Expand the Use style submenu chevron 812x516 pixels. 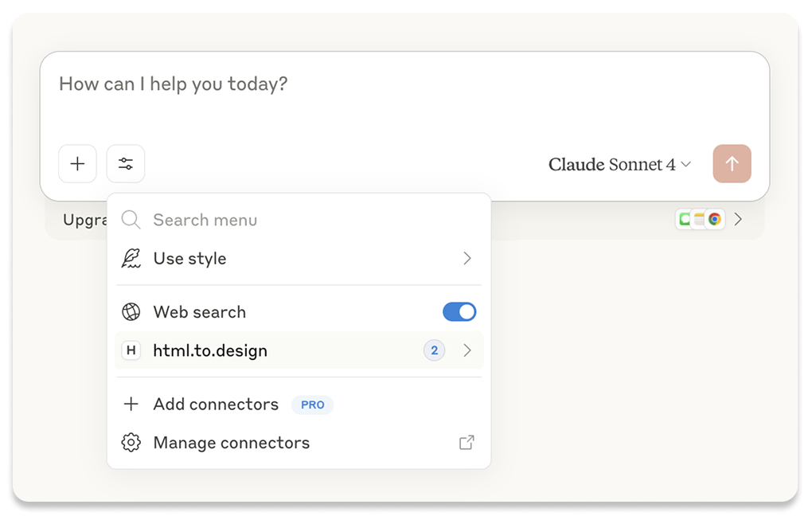click(467, 258)
